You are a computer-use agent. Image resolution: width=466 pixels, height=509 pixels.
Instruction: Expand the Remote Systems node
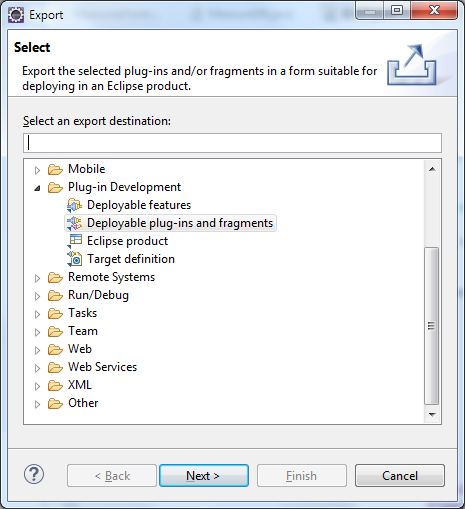37,278
